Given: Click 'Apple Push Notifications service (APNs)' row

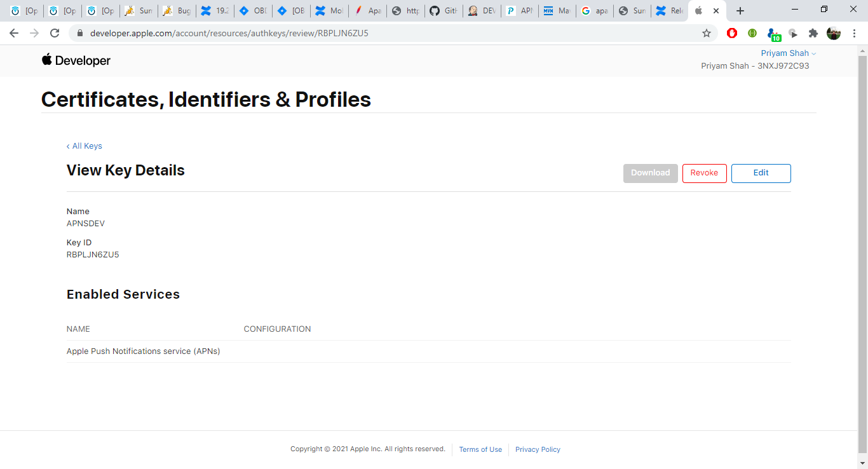Looking at the screenshot, I should [428, 351].
